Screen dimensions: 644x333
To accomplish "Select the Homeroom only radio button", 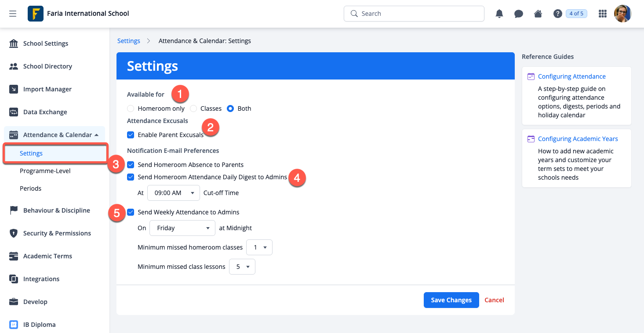I will tap(131, 109).
